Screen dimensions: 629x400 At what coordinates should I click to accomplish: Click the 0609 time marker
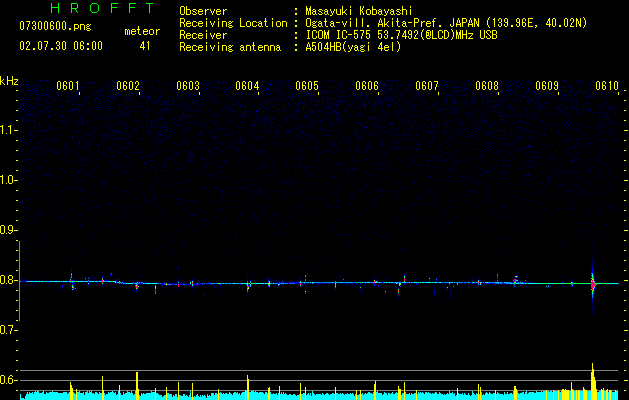click(547, 86)
